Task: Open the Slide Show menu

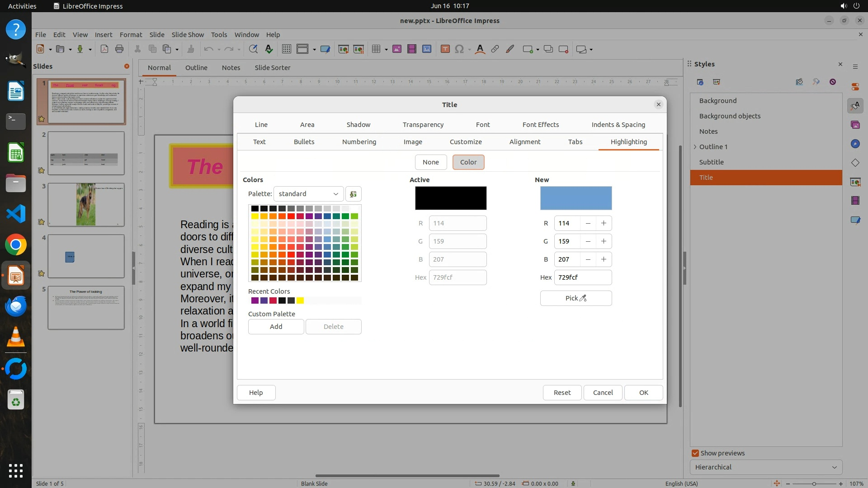Action: click(187, 34)
